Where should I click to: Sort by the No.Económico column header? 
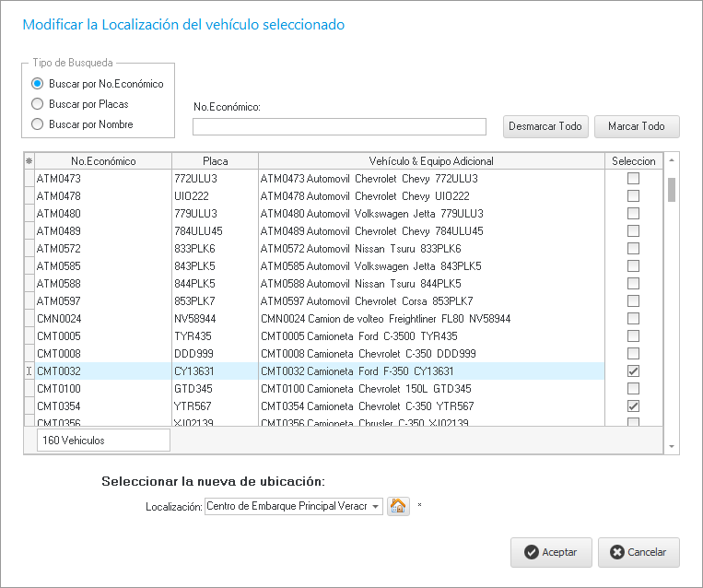[x=102, y=161]
